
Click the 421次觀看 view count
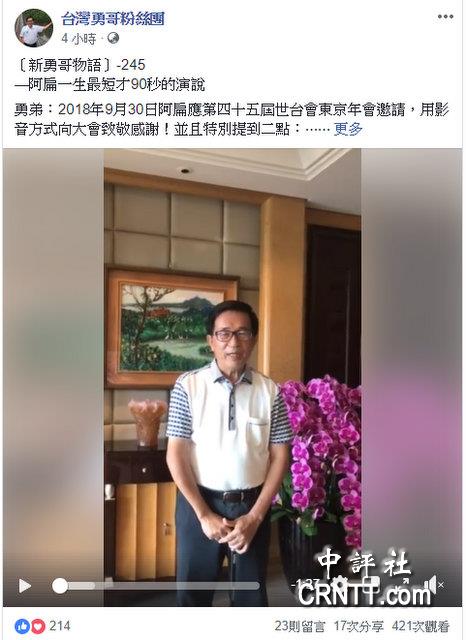(x=421, y=626)
